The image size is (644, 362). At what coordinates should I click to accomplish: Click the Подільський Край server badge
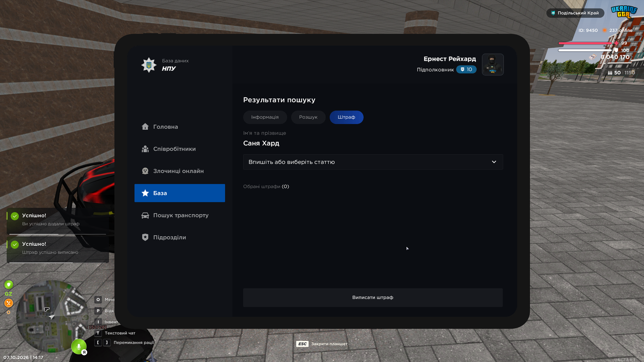point(575,13)
